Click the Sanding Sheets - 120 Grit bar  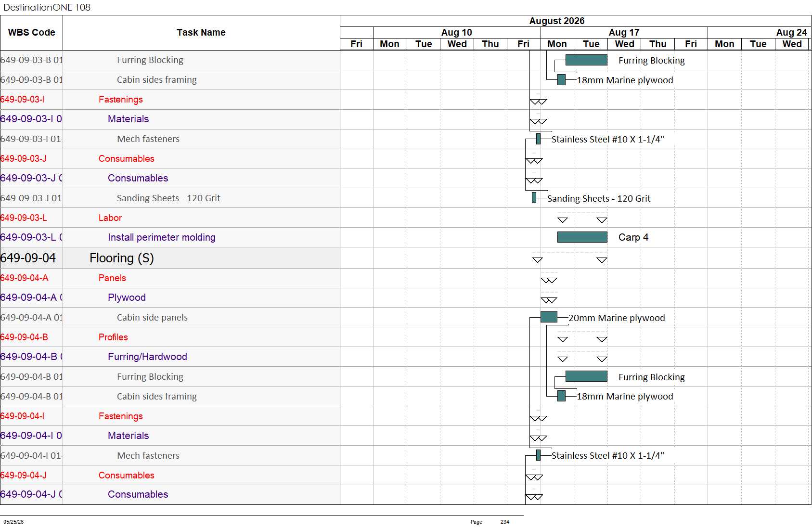coord(534,197)
